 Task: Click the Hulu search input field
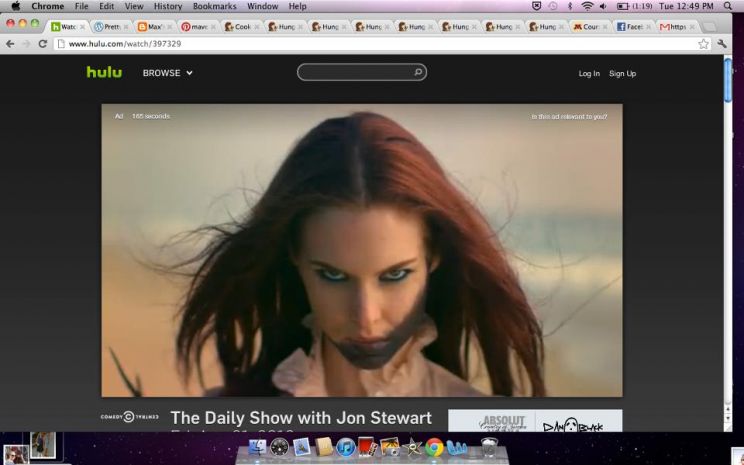point(355,72)
